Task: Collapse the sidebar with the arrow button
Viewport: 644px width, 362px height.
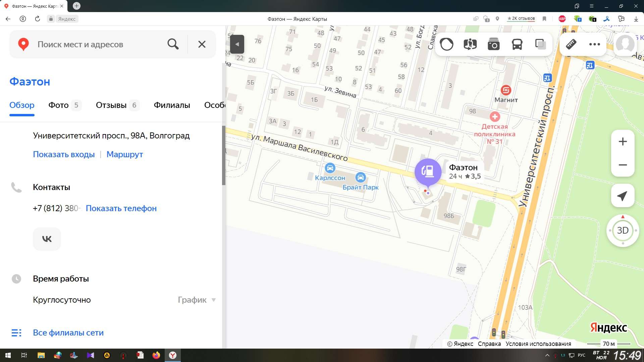Action: pos(237,44)
